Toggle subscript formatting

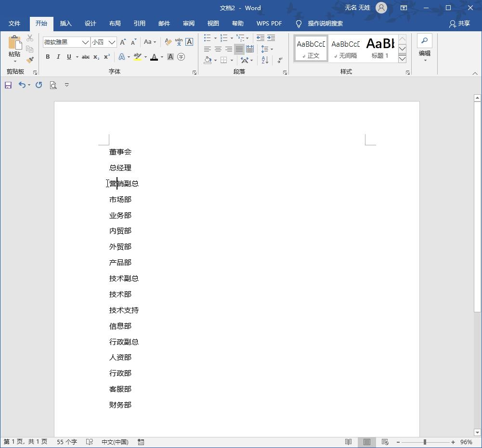96,57
